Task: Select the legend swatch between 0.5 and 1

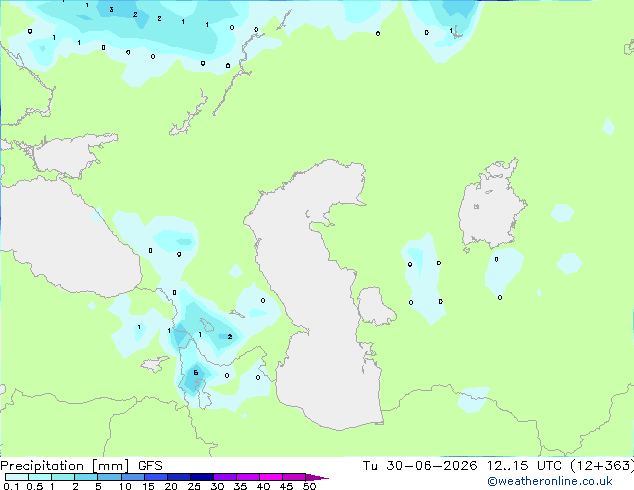Action: [x=40, y=477]
